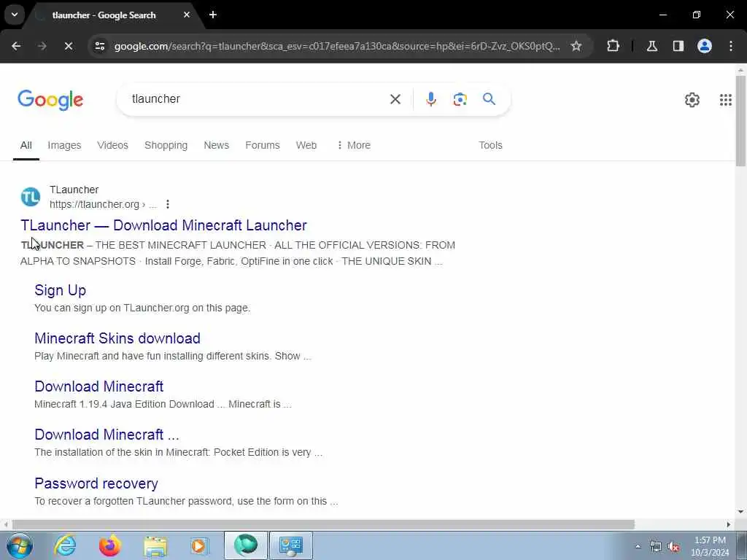Click the TLauncher site favicon
The width and height of the screenshot is (747, 560).
[x=31, y=197]
